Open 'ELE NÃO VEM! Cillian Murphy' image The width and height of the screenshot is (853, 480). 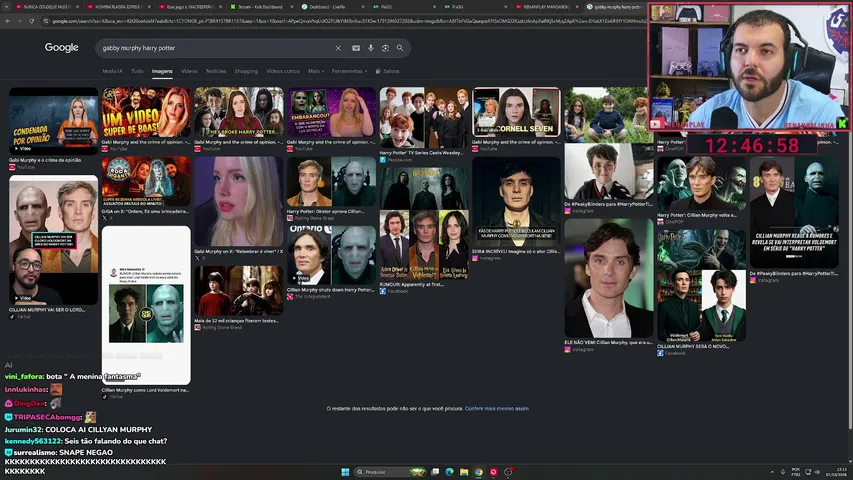[x=609, y=278]
